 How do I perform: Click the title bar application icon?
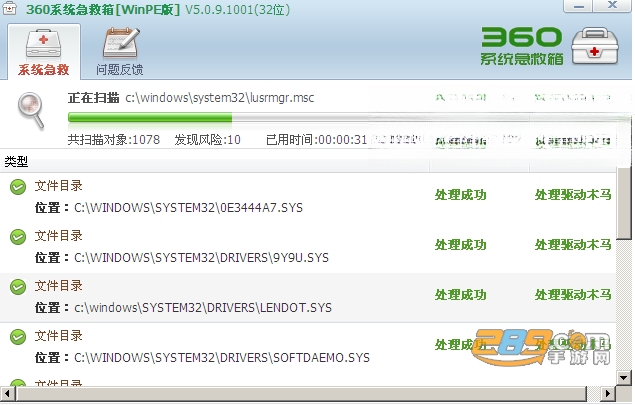[9, 9]
